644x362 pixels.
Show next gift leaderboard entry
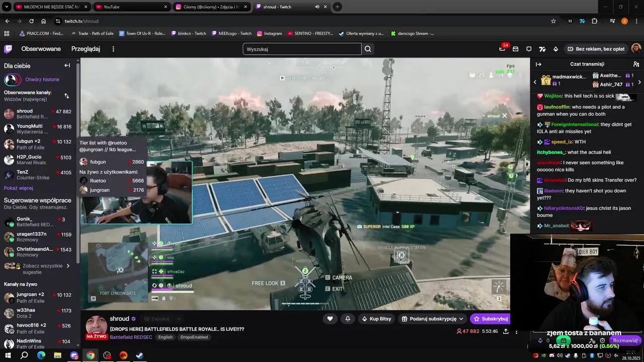coord(639,82)
